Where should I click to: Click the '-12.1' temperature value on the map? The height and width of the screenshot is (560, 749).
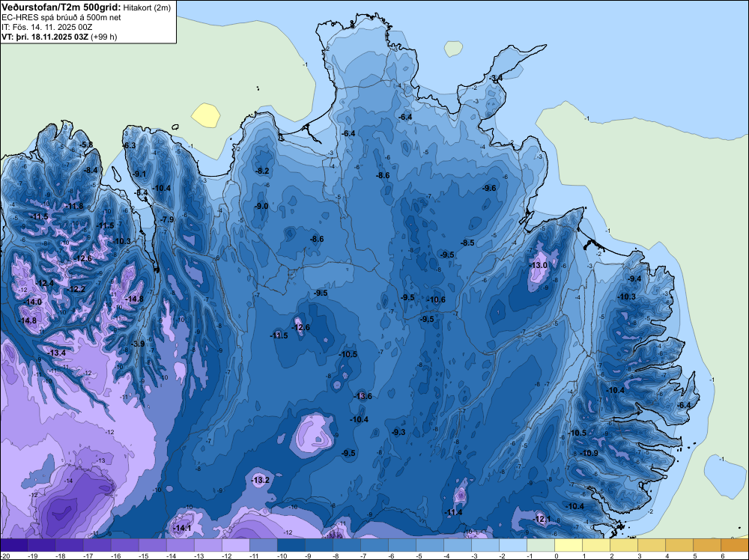pos(542,519)
